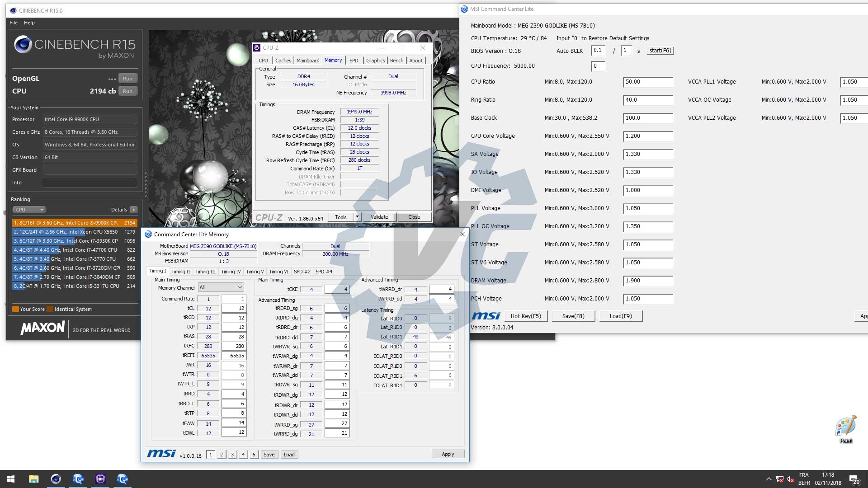This screenshot has width=868, height=488.
Task: Click CPU-Z Tools button
Action: coord(340,217)
